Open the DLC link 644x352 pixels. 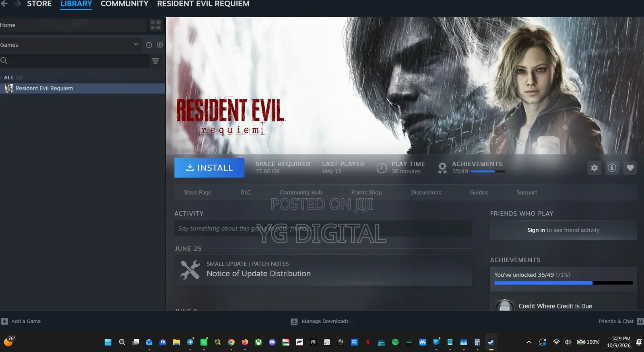point(246,193)
